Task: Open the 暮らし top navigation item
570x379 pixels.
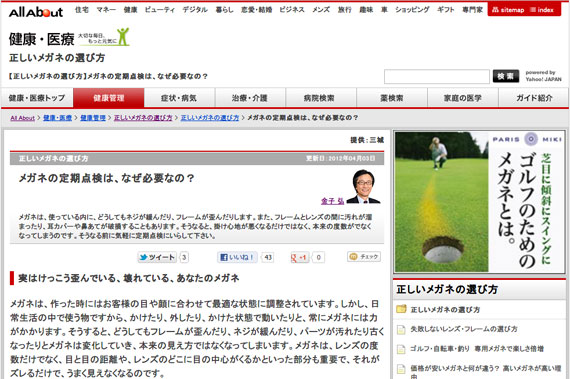Action: 225,10
